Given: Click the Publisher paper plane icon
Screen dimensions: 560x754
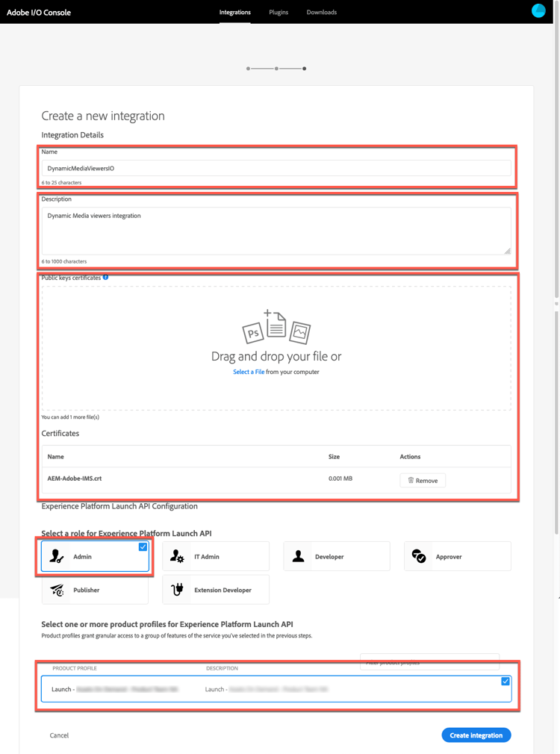Looking at the screenshot, I should pyautogui.click(x=57, y=590).
